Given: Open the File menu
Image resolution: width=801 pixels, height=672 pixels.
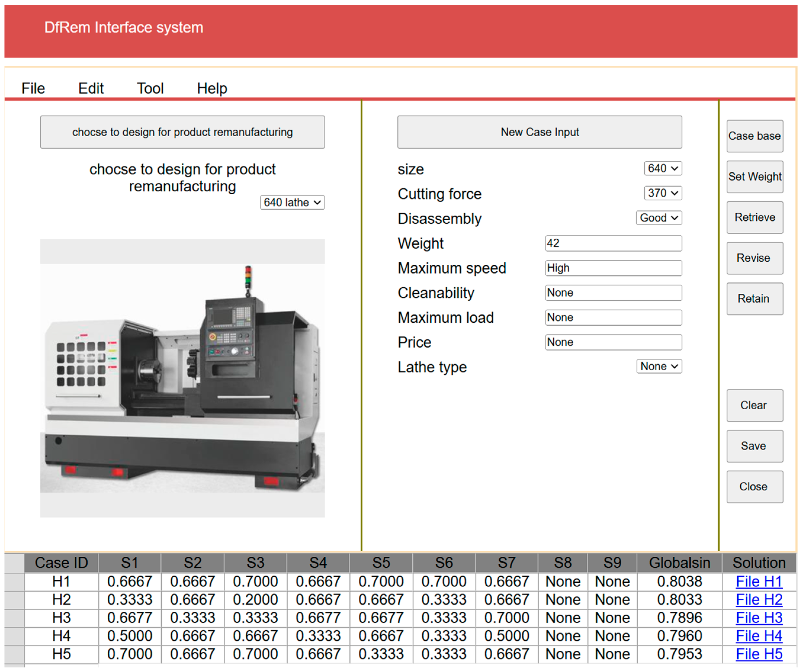Looking at the screenshot, I should coord(33,88).
